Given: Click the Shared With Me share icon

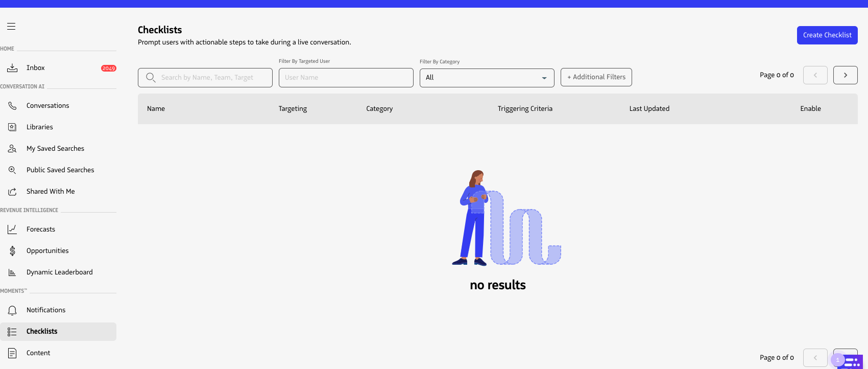Looking at the screenshot, I should click(x=12, y=192).
